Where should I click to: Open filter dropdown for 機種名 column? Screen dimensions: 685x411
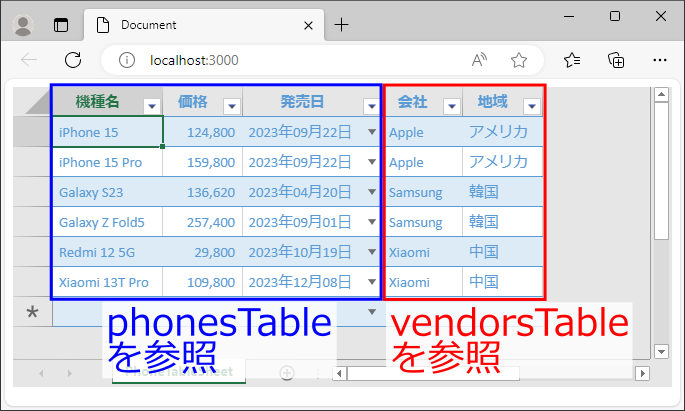coord(152,106)
